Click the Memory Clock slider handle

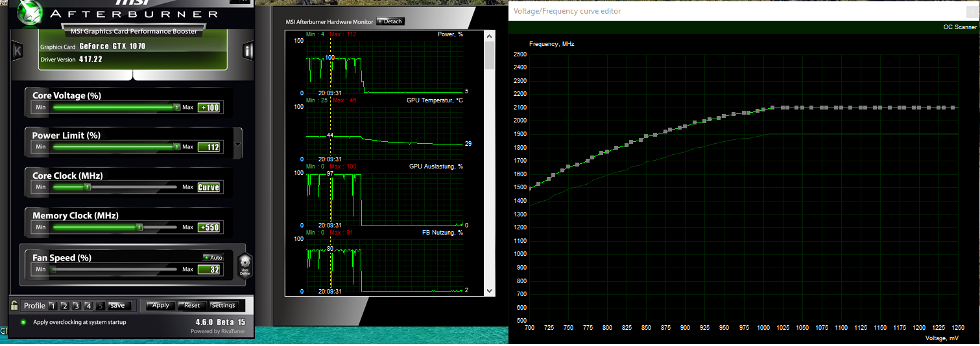[x=139, y=227]
